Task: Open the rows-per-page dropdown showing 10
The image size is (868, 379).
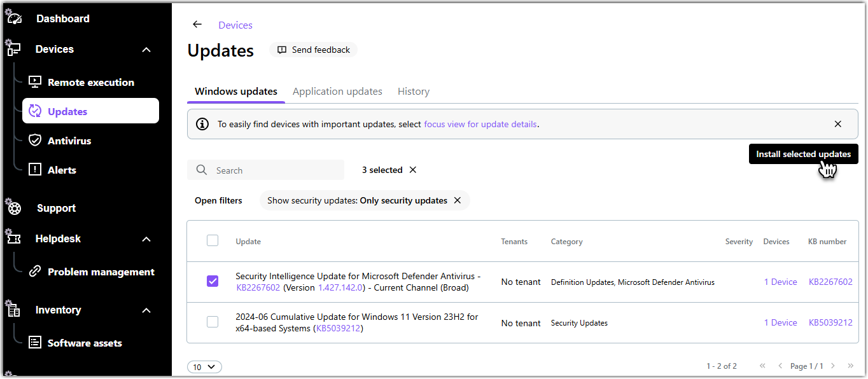Action: pos(204,367)
